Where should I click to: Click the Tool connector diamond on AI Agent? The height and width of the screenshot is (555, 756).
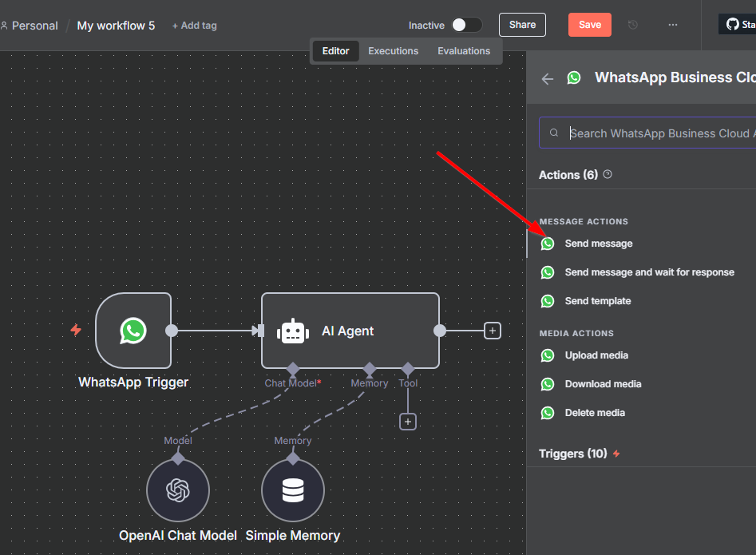pyautogui.click(x=408, y=370)
